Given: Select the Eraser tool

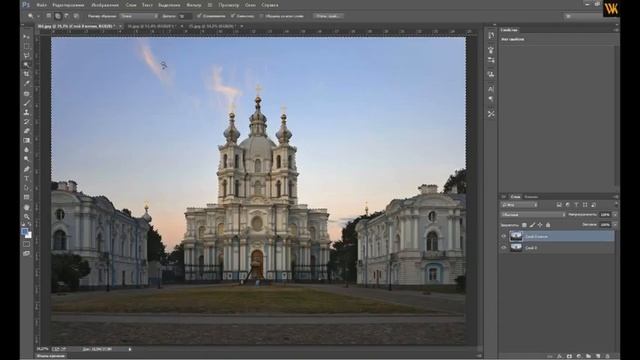Looking at the screenshot, I should (x=27, y=131).
